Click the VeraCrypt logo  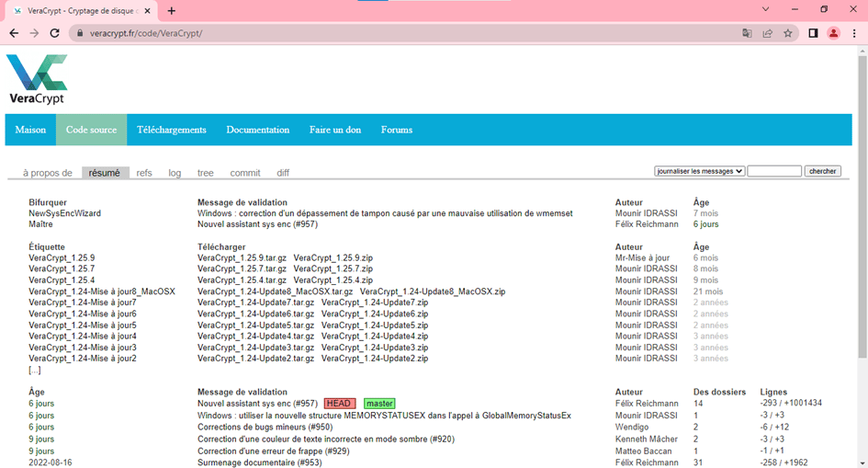coord(37,79)
